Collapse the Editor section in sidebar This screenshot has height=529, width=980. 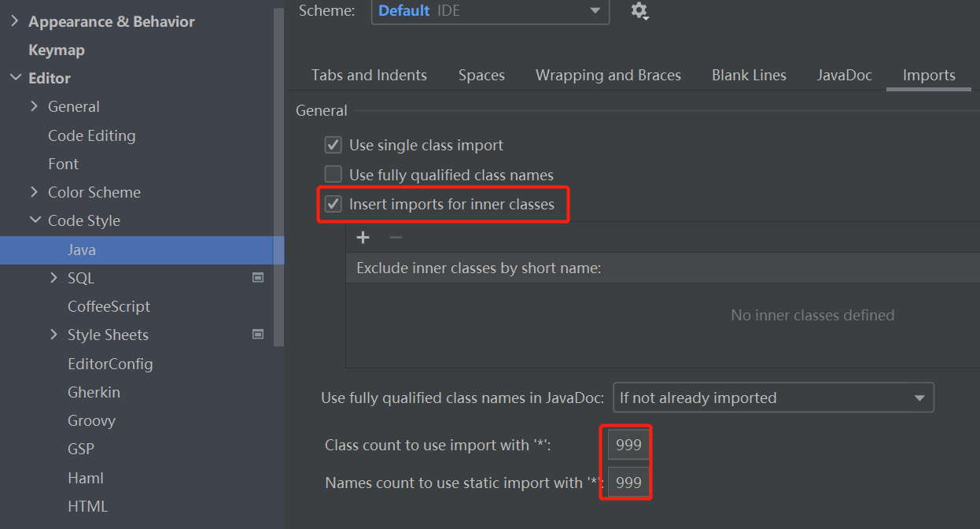[x=16, y=77]
